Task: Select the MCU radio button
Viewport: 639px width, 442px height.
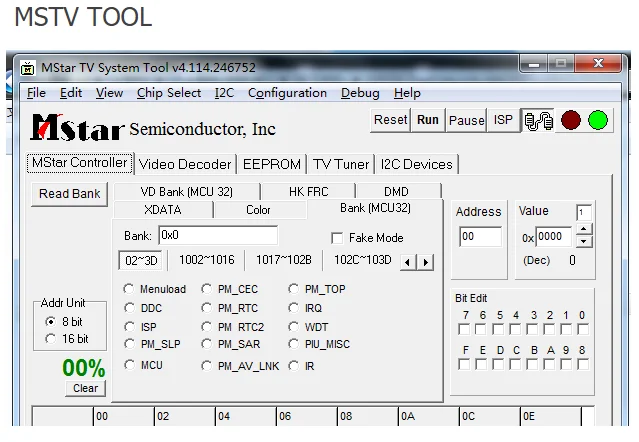Action: [x=129, y=365]
